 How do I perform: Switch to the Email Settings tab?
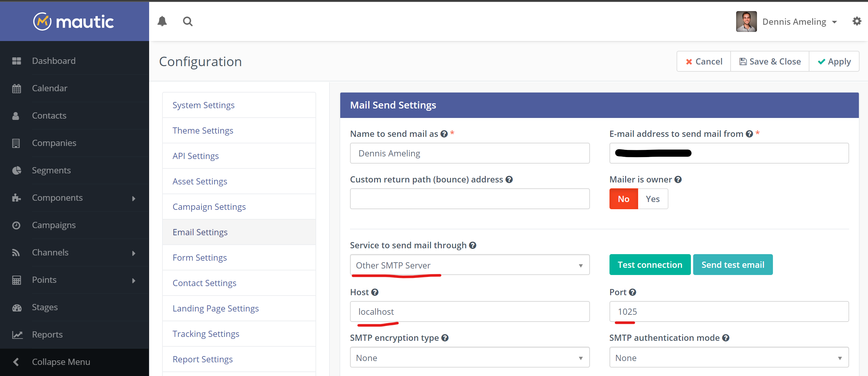tap(200, 232)
